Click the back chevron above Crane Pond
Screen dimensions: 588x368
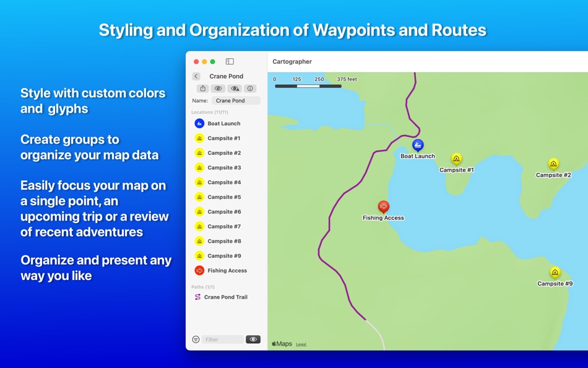pyautogui.click(x=196, y=76)
